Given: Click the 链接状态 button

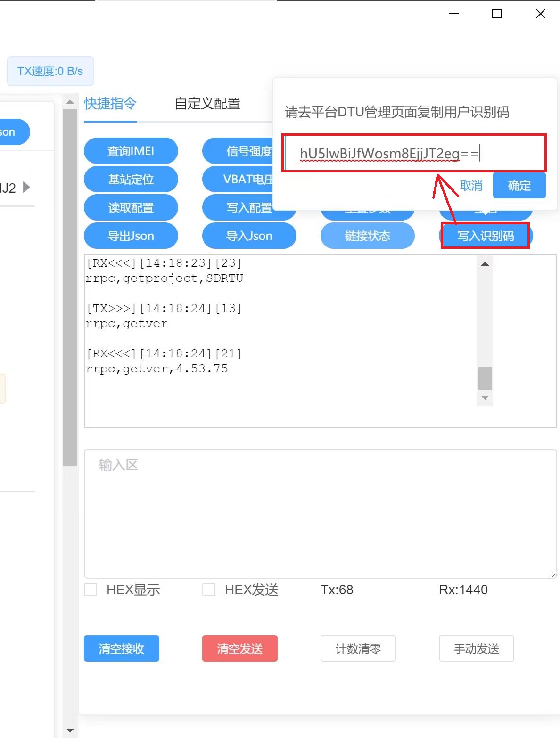Looking at the screenshot, I should pyautogui.click(x=368, y=236).
